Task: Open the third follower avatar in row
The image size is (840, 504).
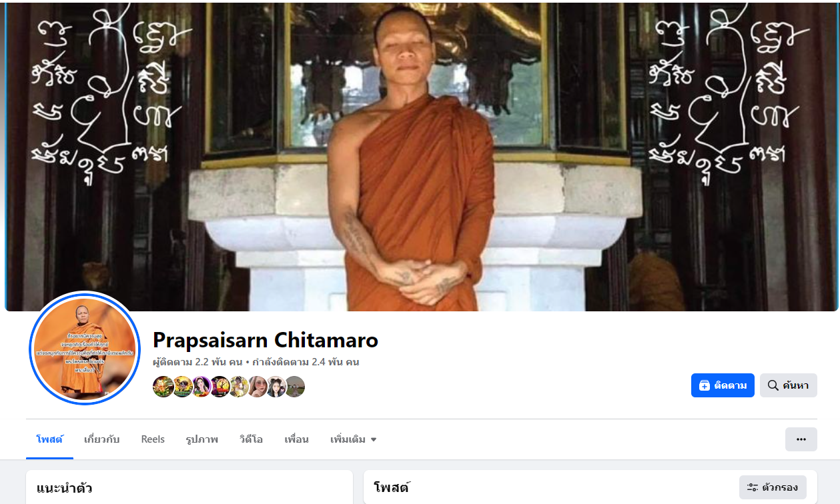Action: pos(201,387)
